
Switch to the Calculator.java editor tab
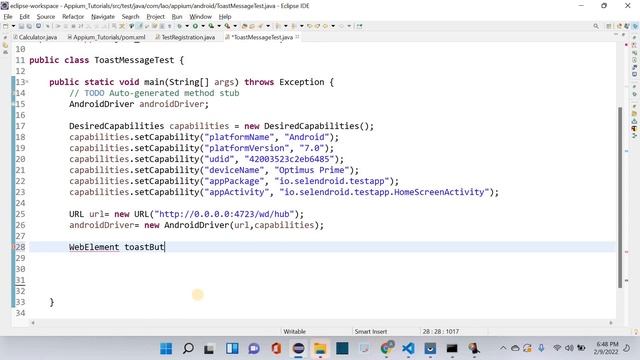coord(35,37)
